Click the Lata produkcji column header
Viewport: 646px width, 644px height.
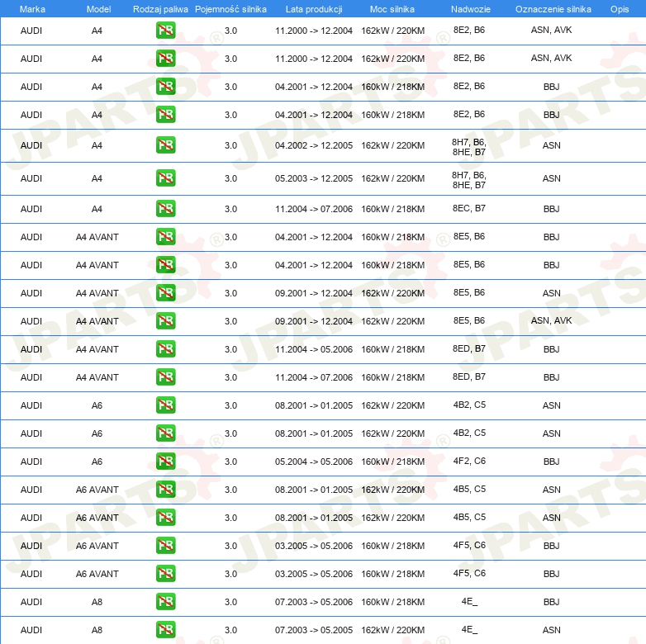coord(313,9)
